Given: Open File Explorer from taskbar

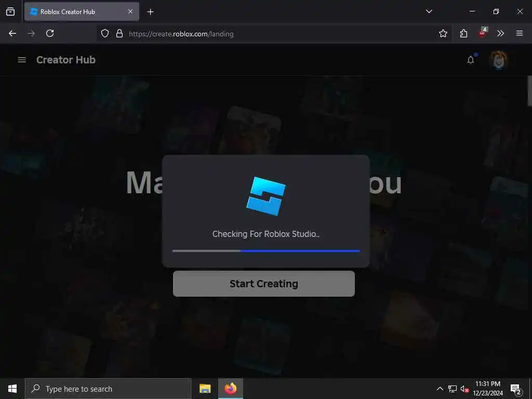Looking at the screenshot, I should click(x=205, y=389).
